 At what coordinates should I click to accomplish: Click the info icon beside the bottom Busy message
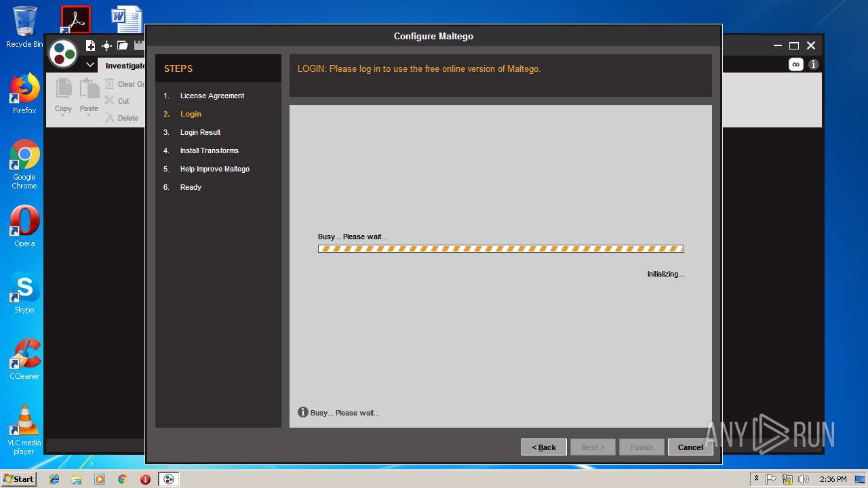tap(303, 412)
